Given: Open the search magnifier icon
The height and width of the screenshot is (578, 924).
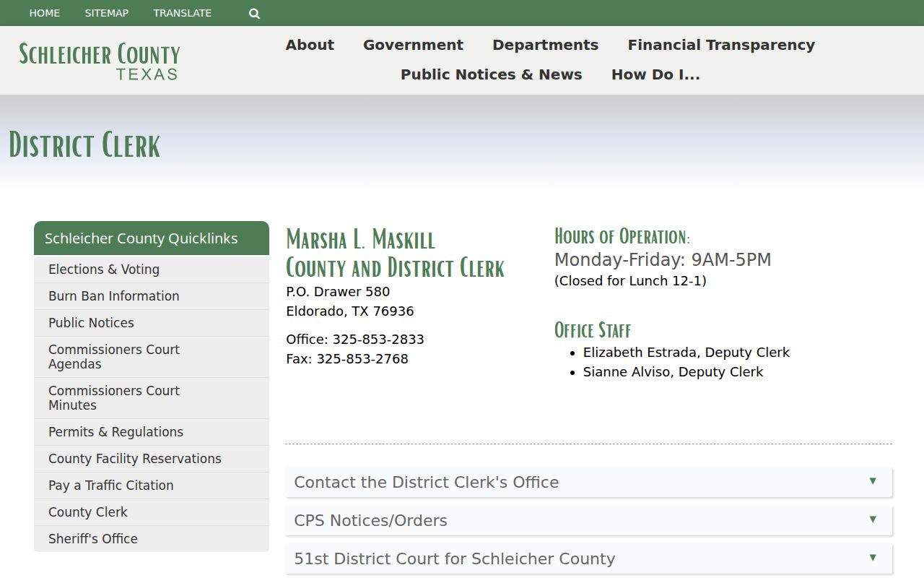Looking at the screenshot, I should tap(254, 13).
